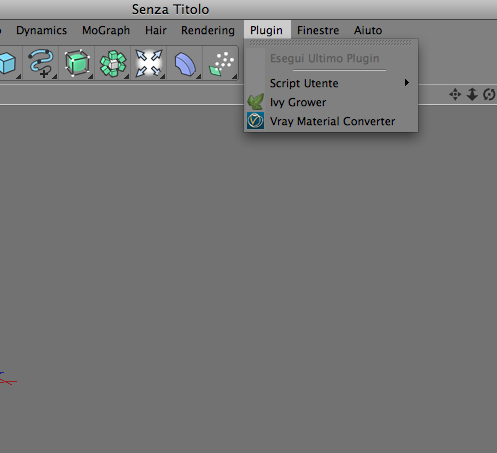This screenshot has width=497, height=453.
Task: Click the Ivy Grower leaf icon
Action: click(x=256, y=102)
